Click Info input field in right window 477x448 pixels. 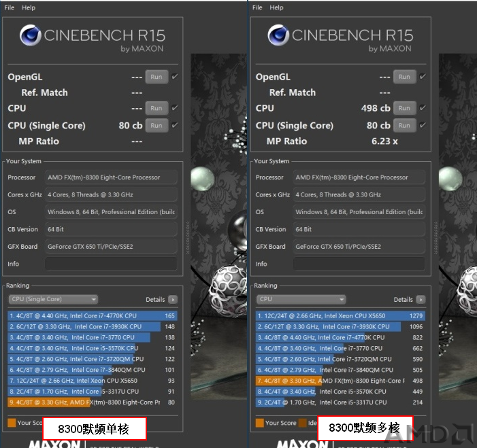359,264
